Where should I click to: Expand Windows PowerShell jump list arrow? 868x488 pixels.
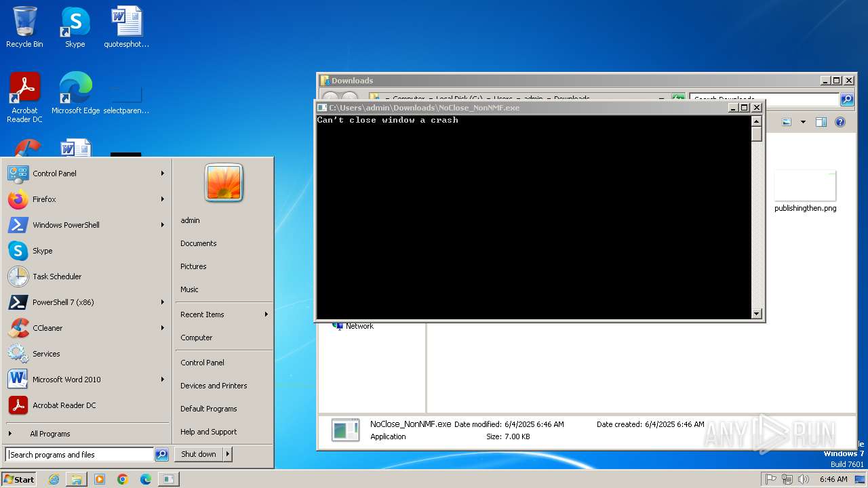click(163, 225)
